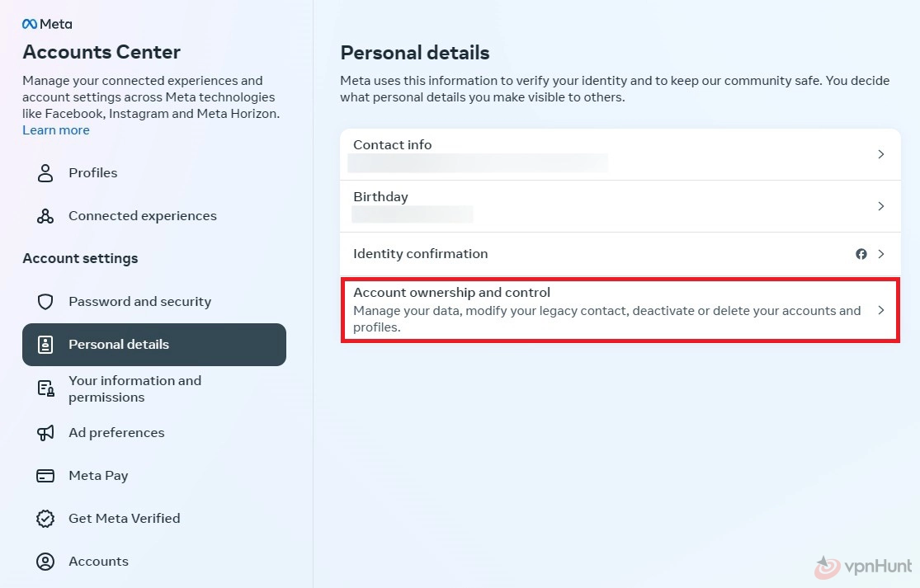Click the Ad preferences megaphone icon
Image resolution: width=920 pixels, height=588 pixels.
(45, 433)
